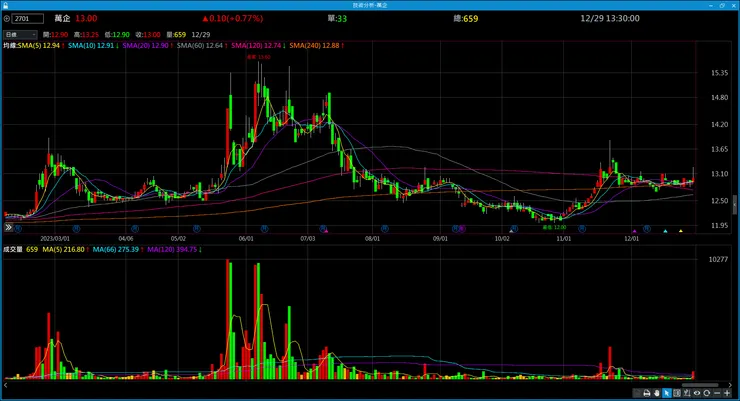Click the SMA(60) 12.64 indicator label

pyautogui.click(x=200, y=46)
